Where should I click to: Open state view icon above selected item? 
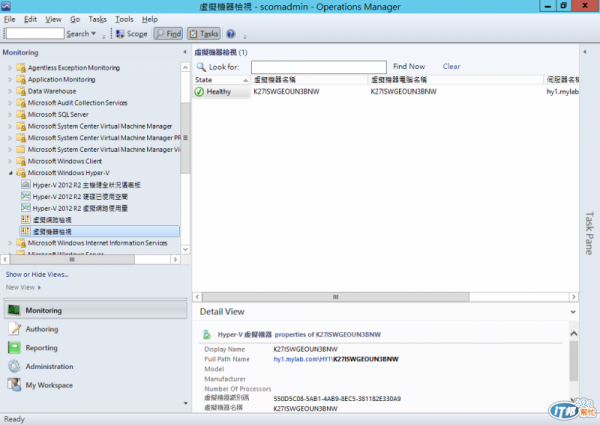coord(26,220)
